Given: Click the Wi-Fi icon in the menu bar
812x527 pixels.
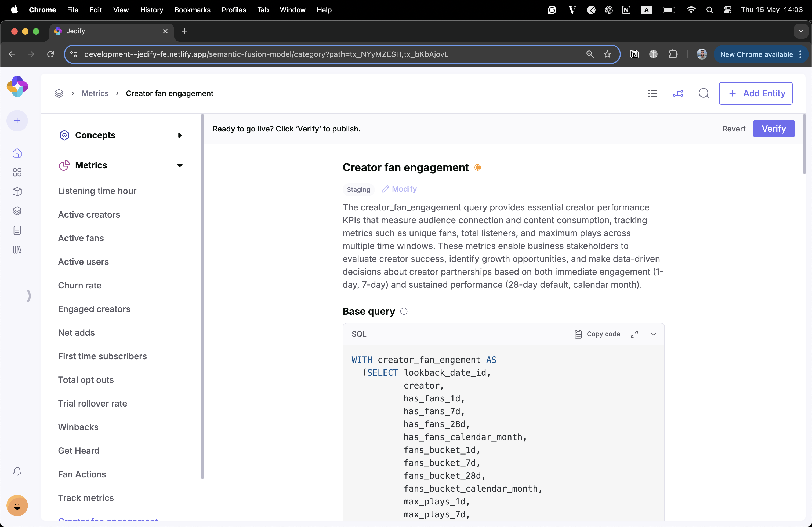Looking at the screenshot, I should pos(691,10).
